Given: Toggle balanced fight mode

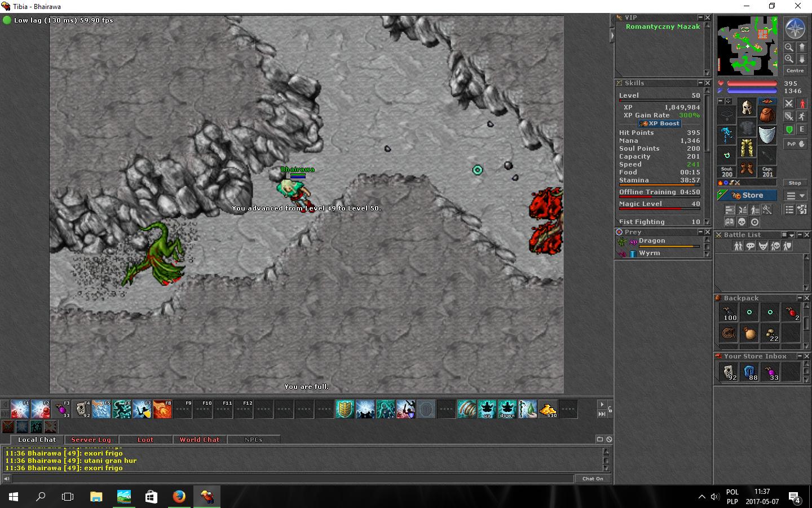Looking at the screenshot, I should (x=789, y=116).
